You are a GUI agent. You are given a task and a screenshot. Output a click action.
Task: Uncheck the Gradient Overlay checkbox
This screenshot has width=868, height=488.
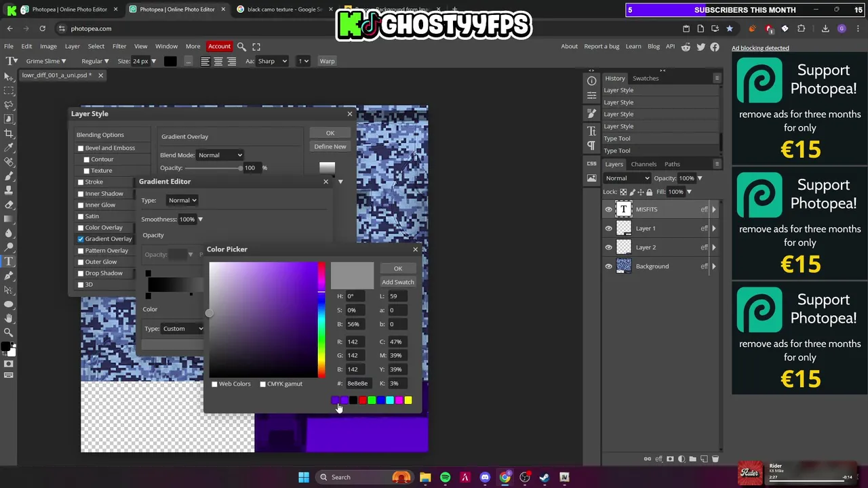81,239
